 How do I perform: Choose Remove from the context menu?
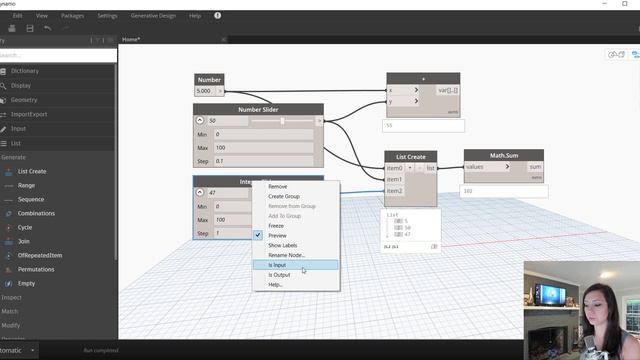point(296,187)
